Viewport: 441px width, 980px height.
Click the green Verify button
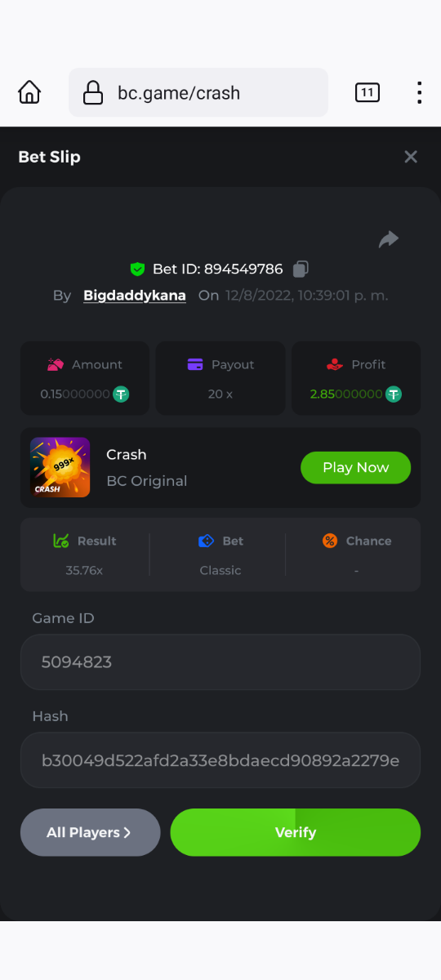click(x=295, y=832)
